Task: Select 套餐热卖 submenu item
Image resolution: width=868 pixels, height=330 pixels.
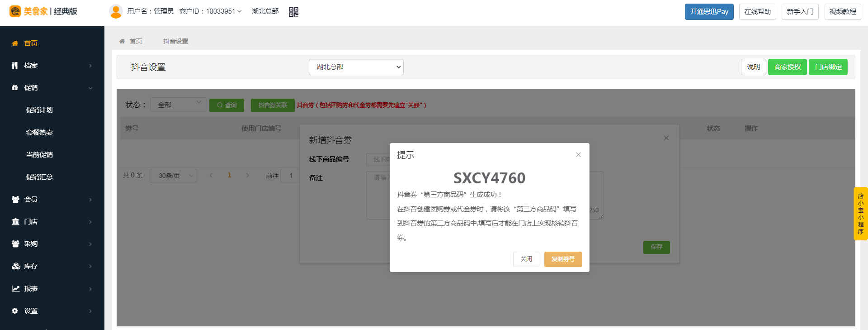Action: [x=39, y=132]
